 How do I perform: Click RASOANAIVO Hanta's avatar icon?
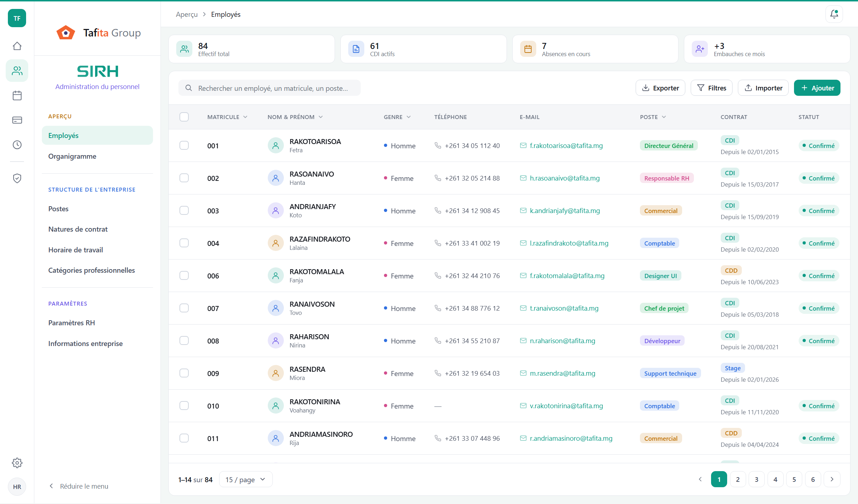[x=276, y=178]
